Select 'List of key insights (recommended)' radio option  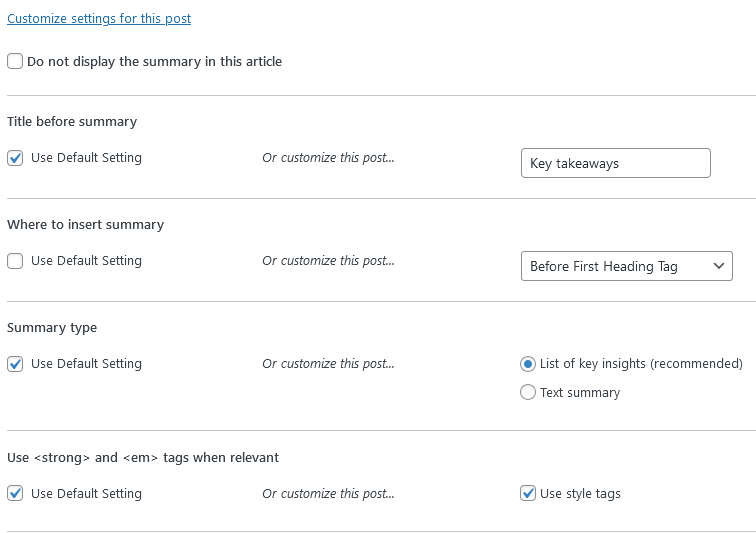click(x=528, y=364)
